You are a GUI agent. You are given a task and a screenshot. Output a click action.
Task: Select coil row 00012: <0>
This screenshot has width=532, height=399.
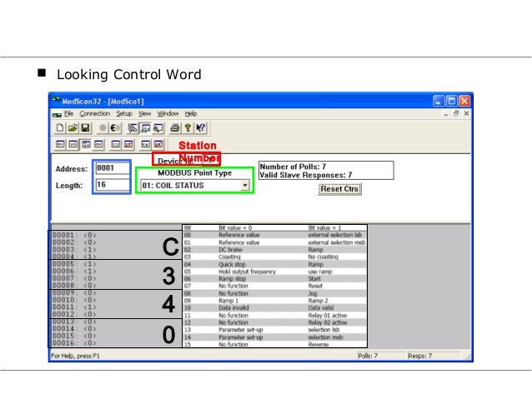(75, 314)
